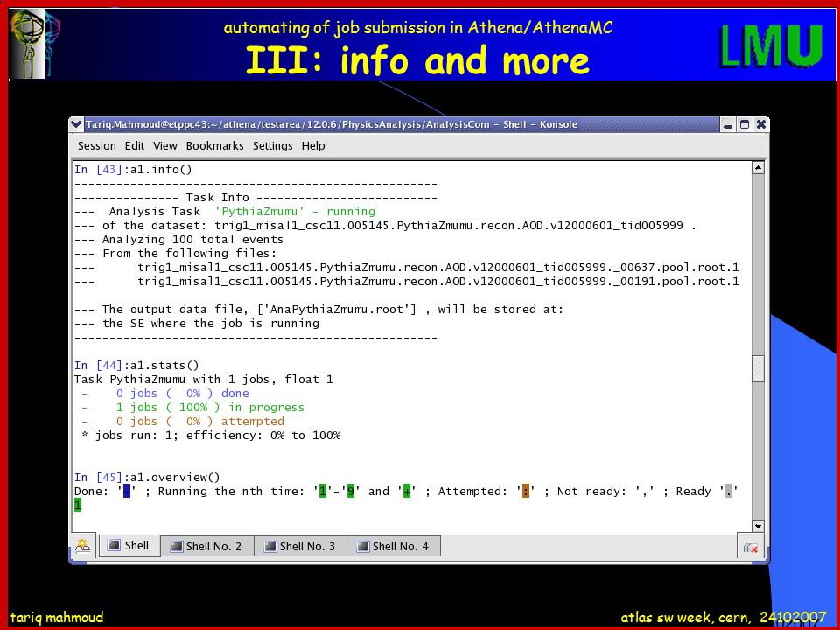Click the Konsole window title bar text
840x630 pixels.
pyautogui.click(x=332, y=124)
